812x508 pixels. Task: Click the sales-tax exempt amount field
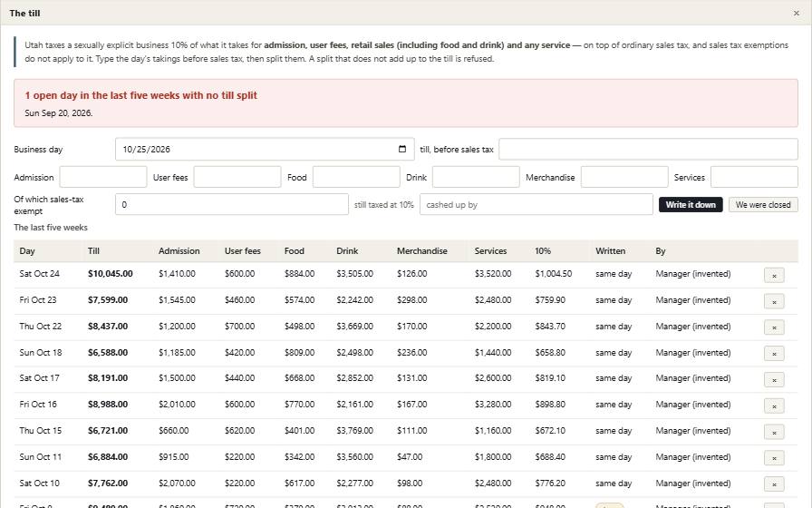pos(231,204)
